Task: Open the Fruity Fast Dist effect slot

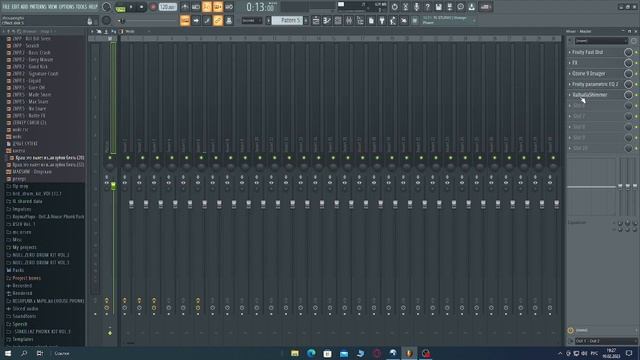Action: tap(588, 52)
